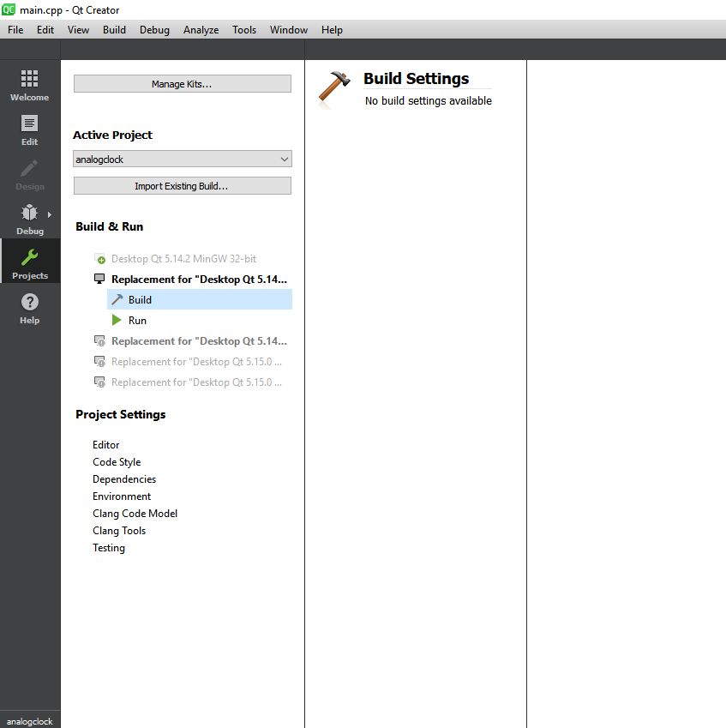Open the View menu
726x728 pixels.
click(x=78, y=30)
